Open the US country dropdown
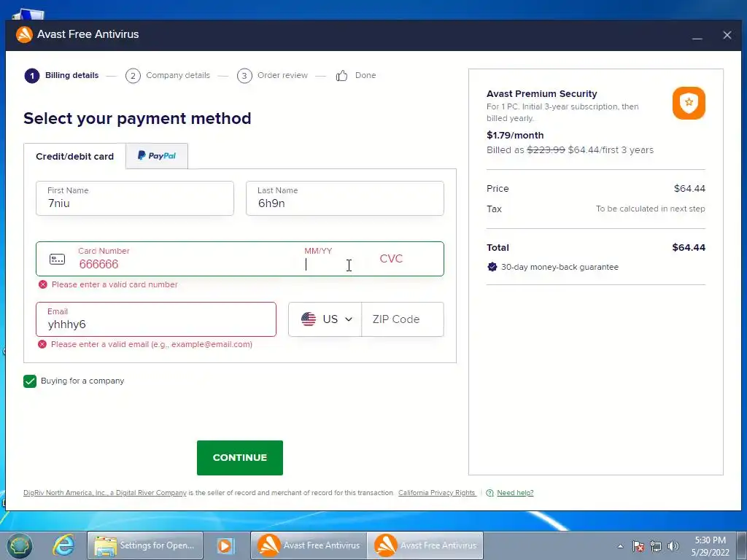This screenshot has height=560, width=747. pos(325,319)
